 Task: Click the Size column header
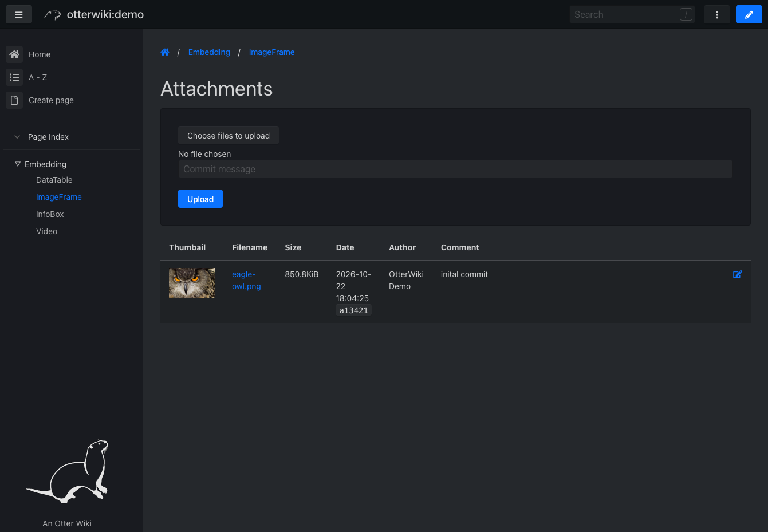tap(293, 247)
